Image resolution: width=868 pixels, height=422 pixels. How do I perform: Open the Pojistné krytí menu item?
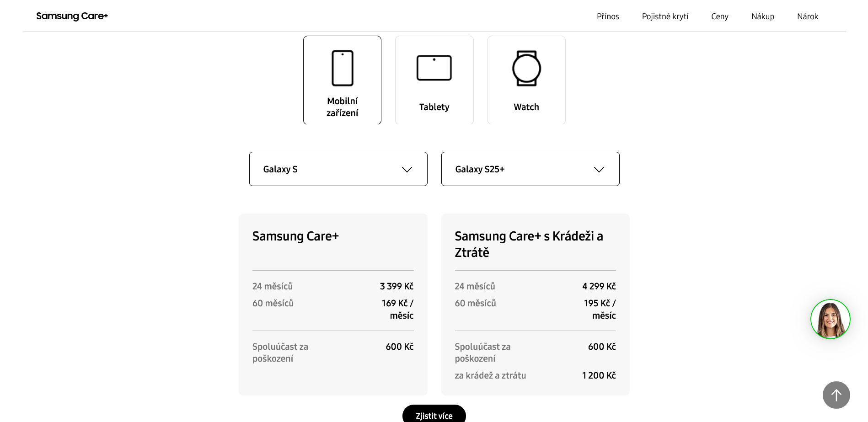point(665,16)
